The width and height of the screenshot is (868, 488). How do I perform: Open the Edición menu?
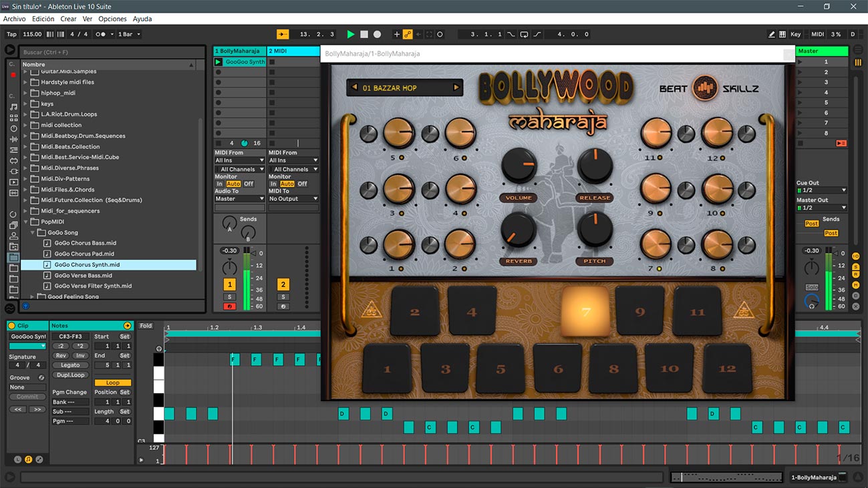[x=43, y=19]
